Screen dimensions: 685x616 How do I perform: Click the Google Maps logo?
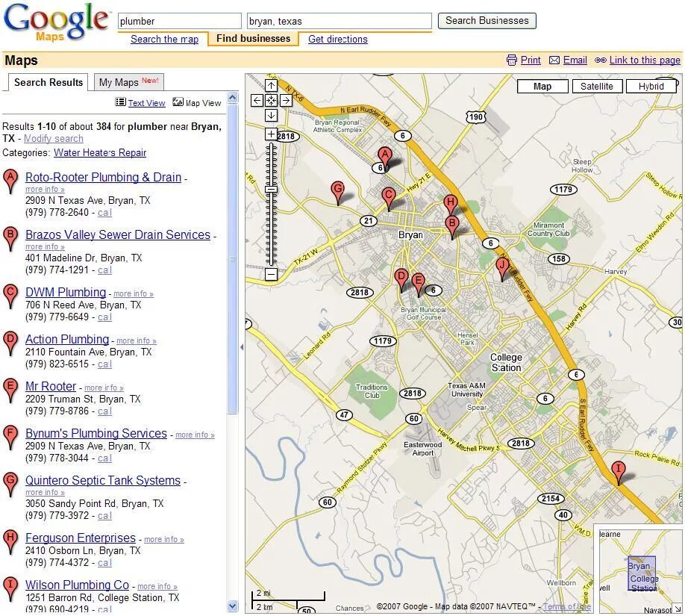[x=56, y=22]
